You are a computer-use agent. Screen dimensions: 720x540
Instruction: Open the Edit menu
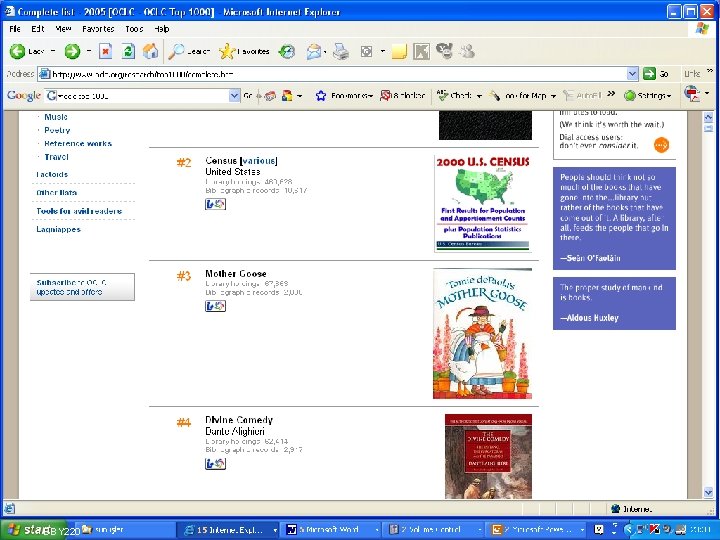[x=38, y=29]
